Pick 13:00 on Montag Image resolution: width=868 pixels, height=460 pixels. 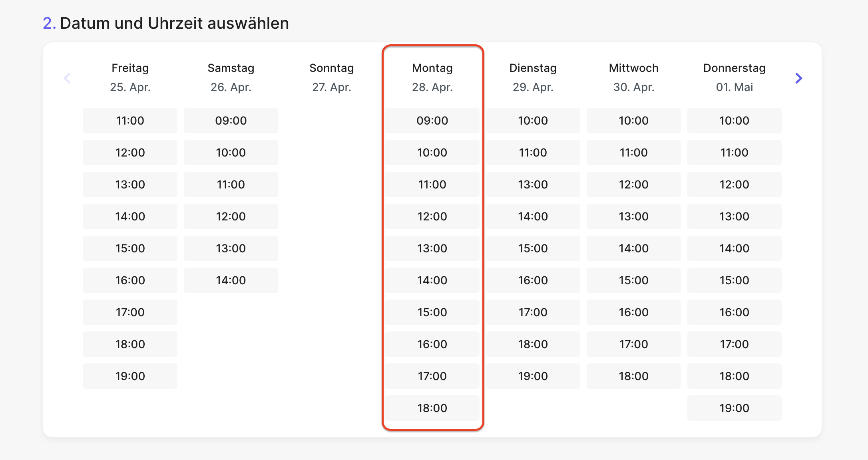coord(432,248)
